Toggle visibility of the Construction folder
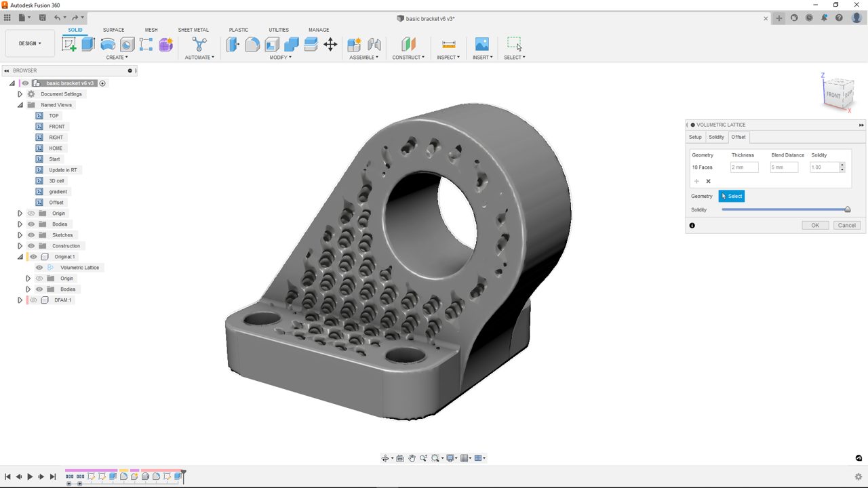The image size is (868, 488). tap(31, 246)
